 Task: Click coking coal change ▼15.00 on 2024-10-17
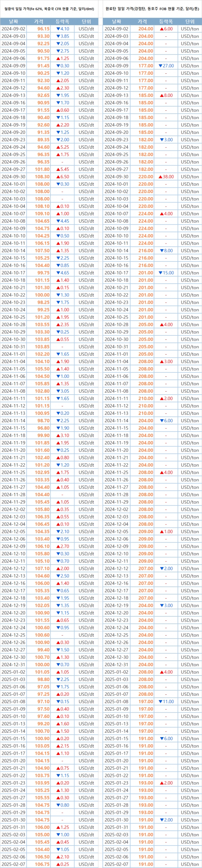pyautogui.click(x=166, y=273)
